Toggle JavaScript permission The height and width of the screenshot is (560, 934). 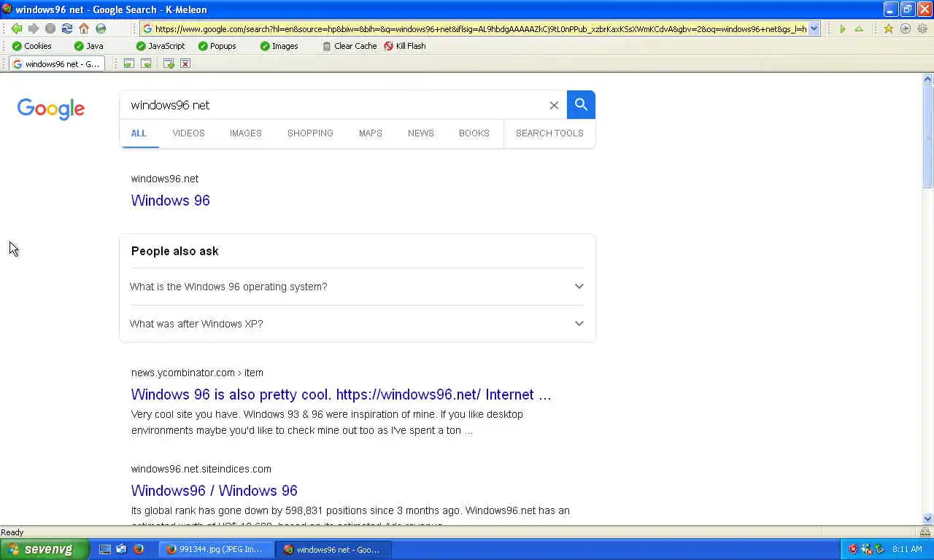160,46
